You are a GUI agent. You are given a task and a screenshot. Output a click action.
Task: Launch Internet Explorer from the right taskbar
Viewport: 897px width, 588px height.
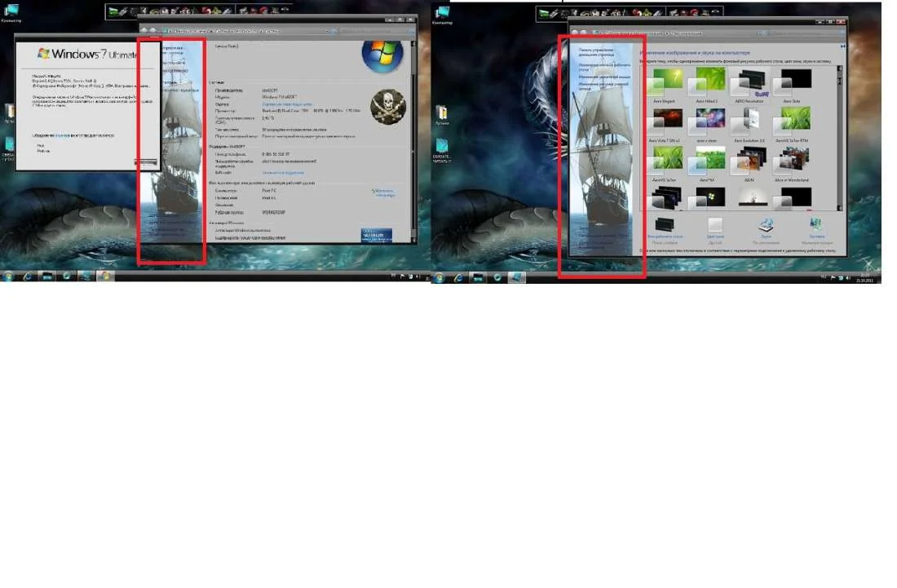pos(458,277)
